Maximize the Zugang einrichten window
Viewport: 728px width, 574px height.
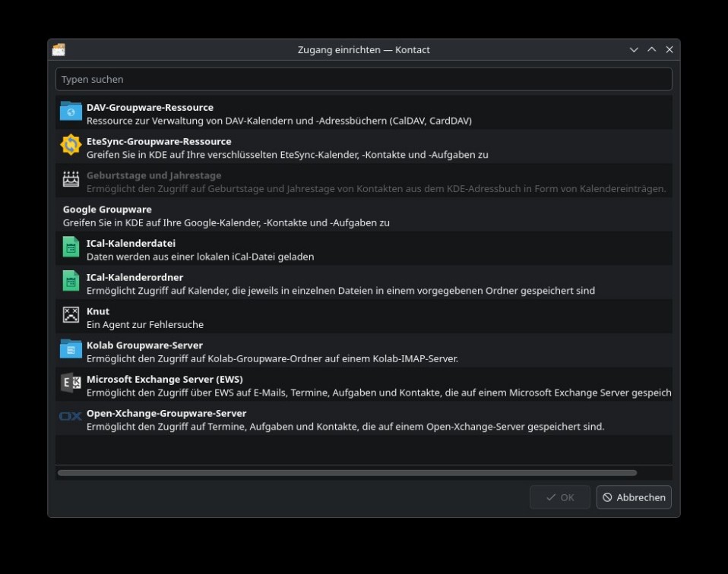652,49
